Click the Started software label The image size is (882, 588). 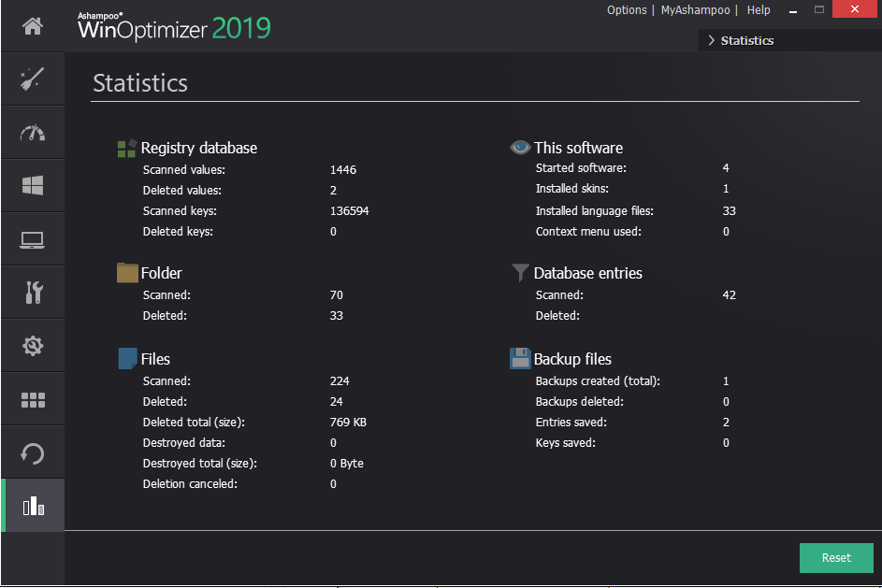click(x=581, y=168)
